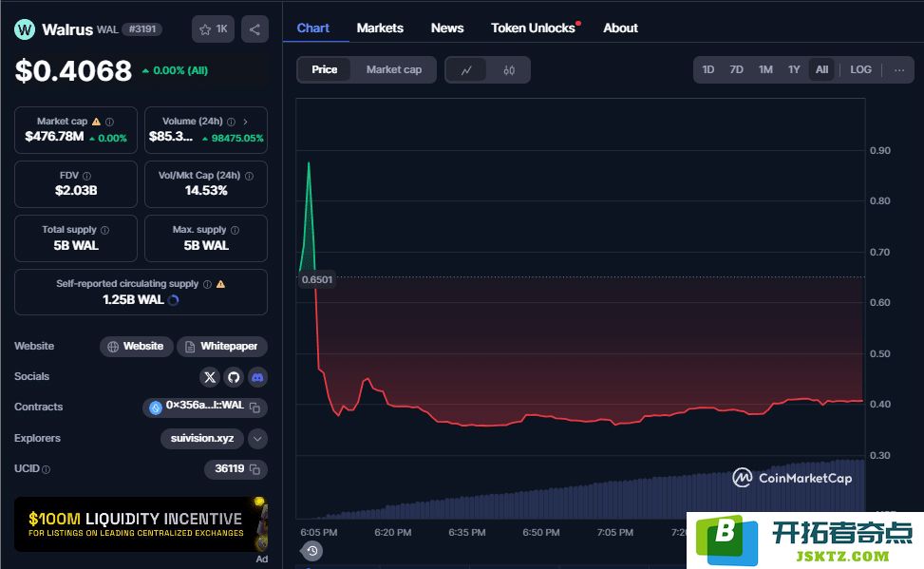The width and height of the screenshot is (924, 569).
Task: Open Walrus X (Twitter) profile
Action: 210,377
